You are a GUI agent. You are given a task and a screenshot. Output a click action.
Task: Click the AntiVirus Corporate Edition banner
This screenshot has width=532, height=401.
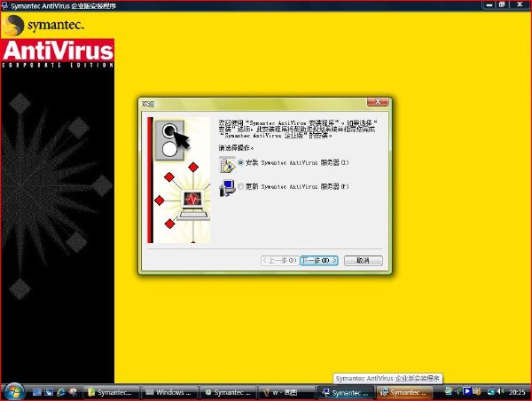(58, 53)
